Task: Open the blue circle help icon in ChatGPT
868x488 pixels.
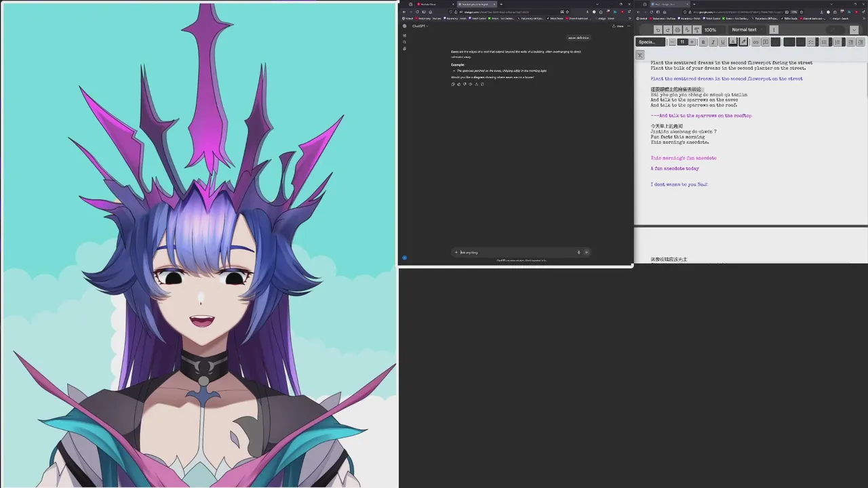Action: click(x=404, y=258)
